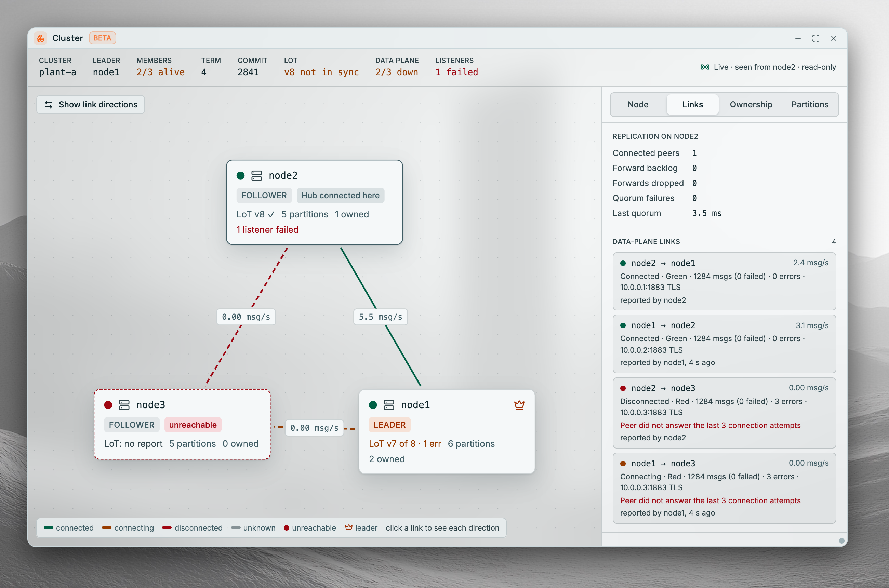
Task: Click the 'Hub connected here' badge
Action: pyautogui.click(x=340, y=196)
